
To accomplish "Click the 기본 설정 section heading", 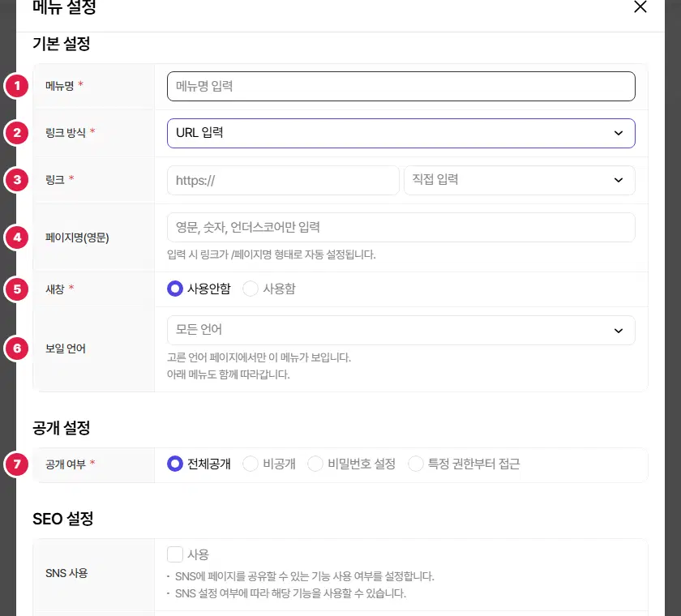I will pos(62,44).
